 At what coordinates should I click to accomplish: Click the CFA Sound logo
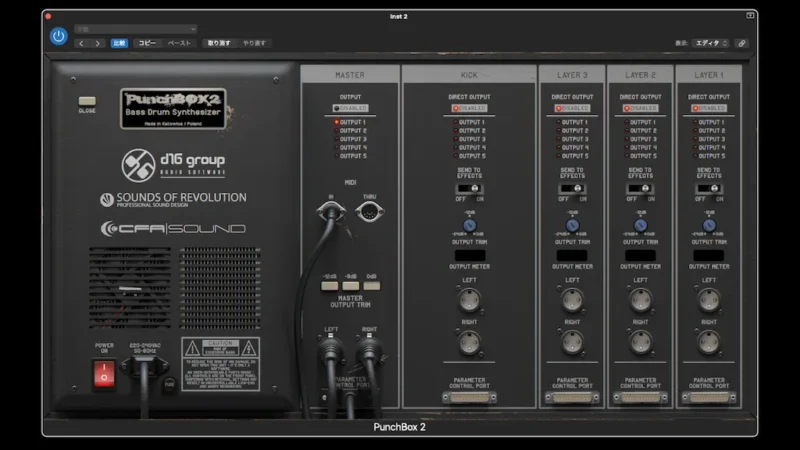pos(173,229)
